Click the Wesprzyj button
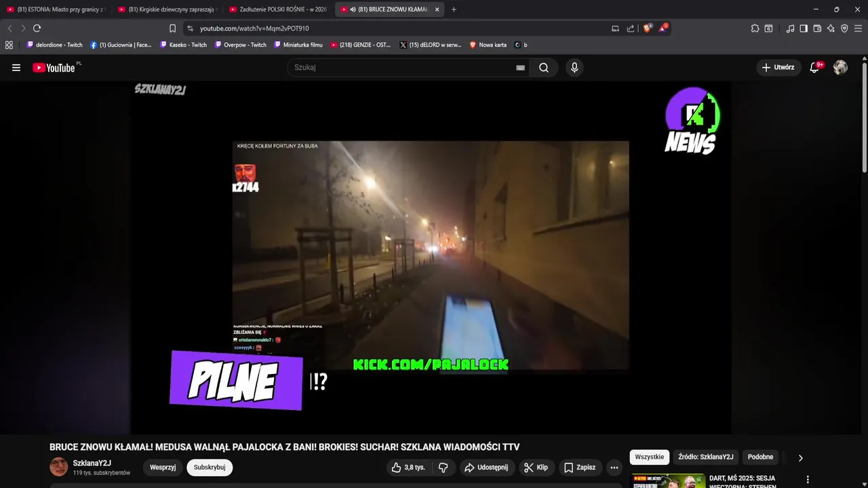 point(163,468)
